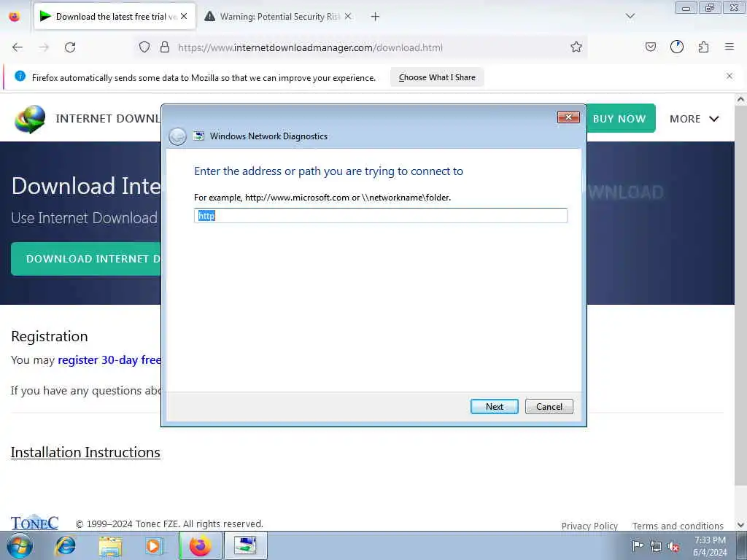Image resolution: width=747 pixels, height=560 pixels.
Task: Click Choose What I Share button
Action: click(x=437, y=77)
